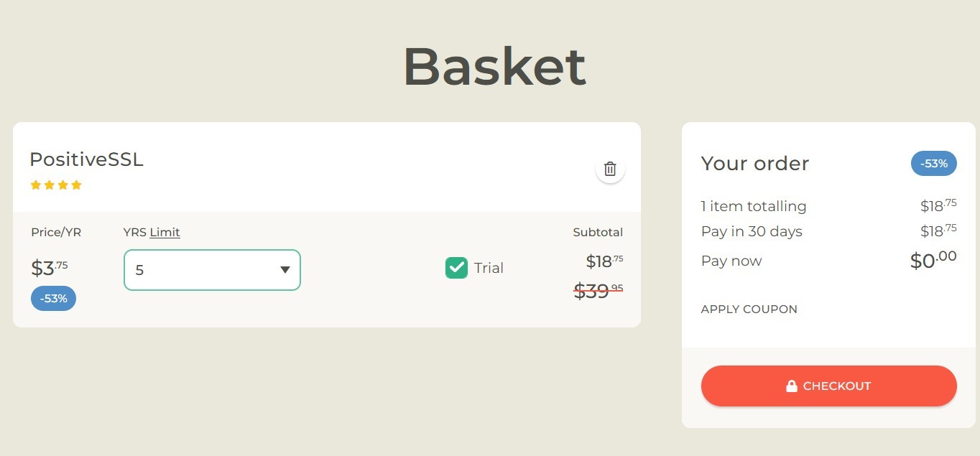Viewport: 980px width, 456px height.
Task: Click the struck-through $39.95 price
Action: (598, 290)
